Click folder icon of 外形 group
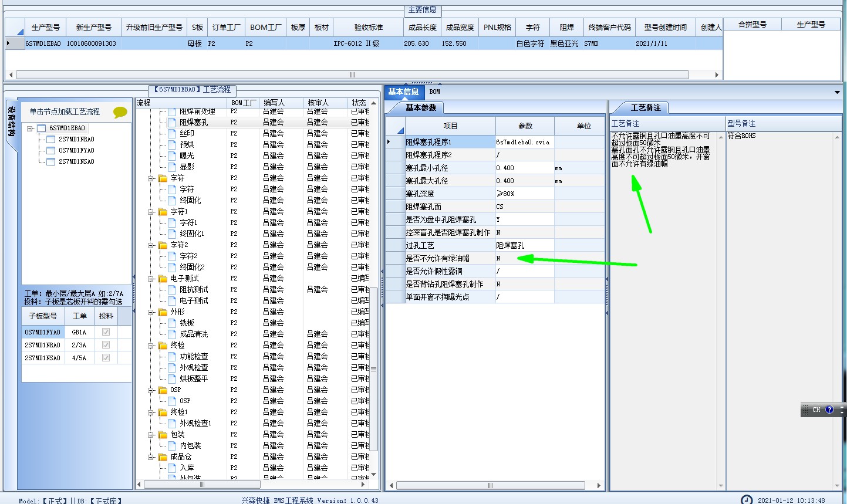Image resolution: width=847 pixels, height=504 pixels. click(x=163, y=312)
